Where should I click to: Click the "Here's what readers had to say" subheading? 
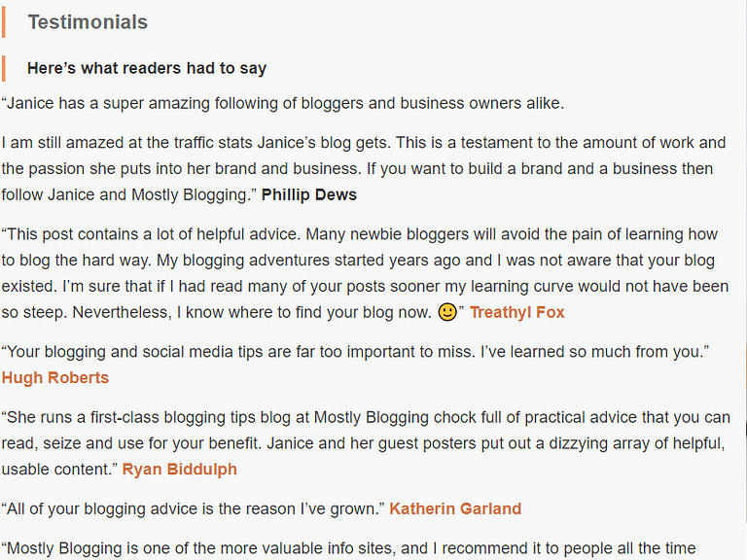tap(147, 68)
